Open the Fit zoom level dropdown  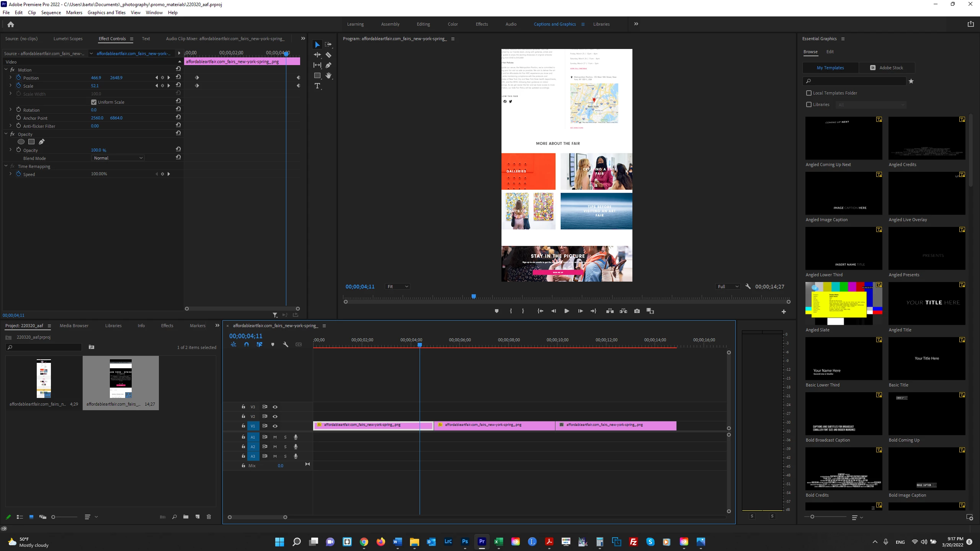point(397,287)
